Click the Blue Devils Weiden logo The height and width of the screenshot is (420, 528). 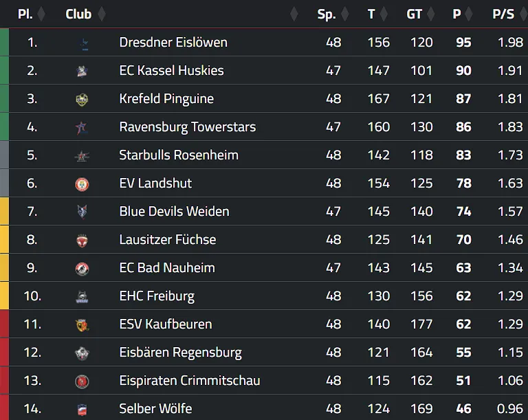[82, 212]
